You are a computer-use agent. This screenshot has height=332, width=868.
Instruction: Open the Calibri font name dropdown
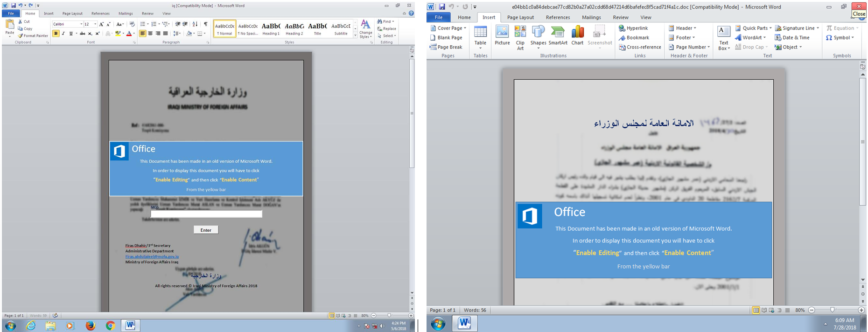(x=81, y=24)
